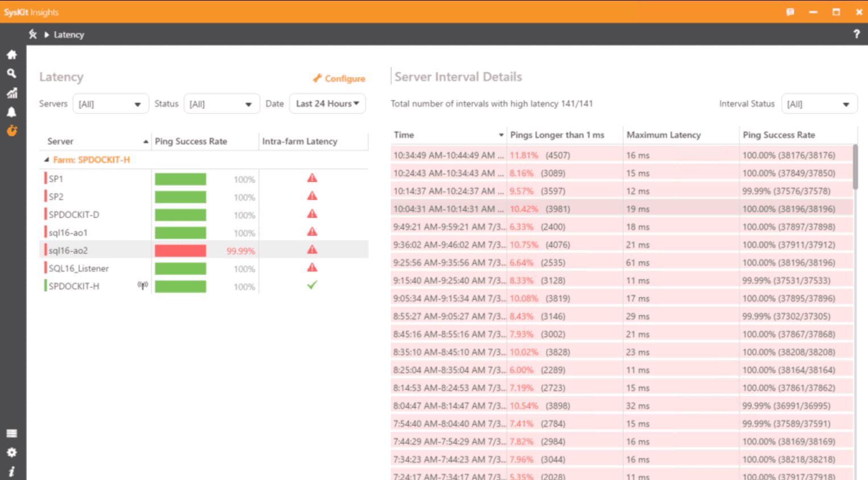Select the sql16-ao1 server row

pos(203,232)
